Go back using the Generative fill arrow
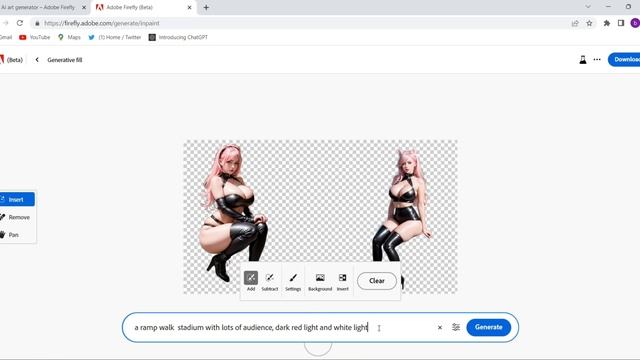 37,60
